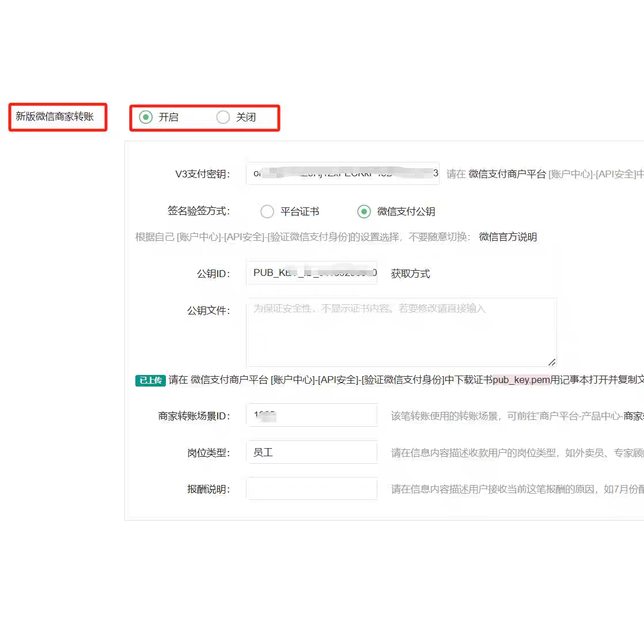Click the 商家转账场景ID label
The height and width of the screenshot is (644, 644).
(x=194, y=416)
